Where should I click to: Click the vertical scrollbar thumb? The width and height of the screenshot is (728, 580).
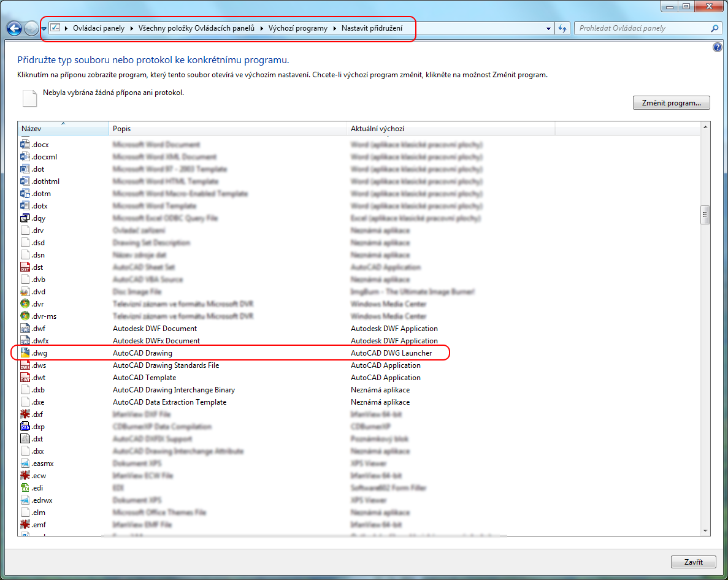[x=705, y=215]
